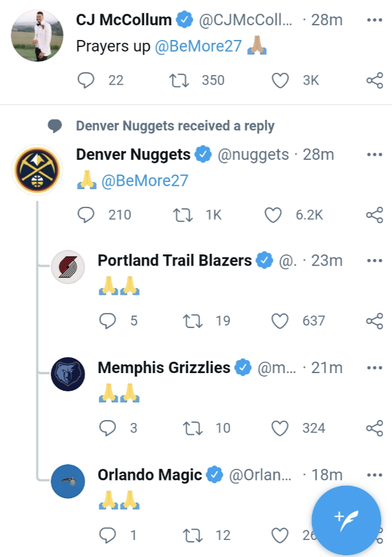Open more options for CJ McCollum tweet
Image resolution: width=392 pixels, height=557 pixels.
(x=374, y=20)
